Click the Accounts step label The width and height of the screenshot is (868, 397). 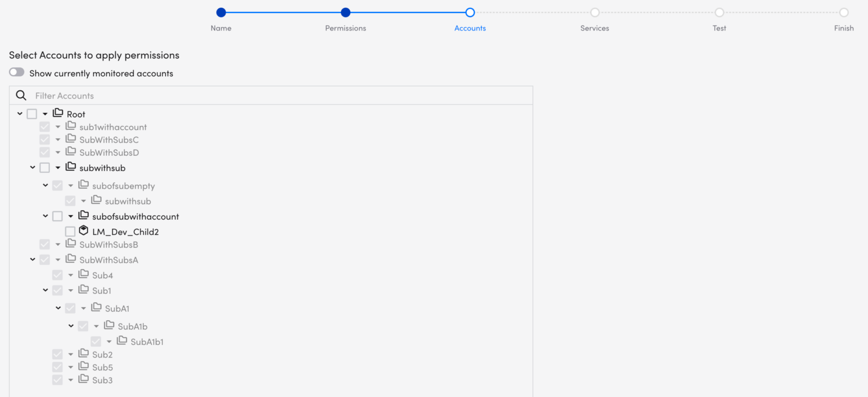(x=470, y=28)
